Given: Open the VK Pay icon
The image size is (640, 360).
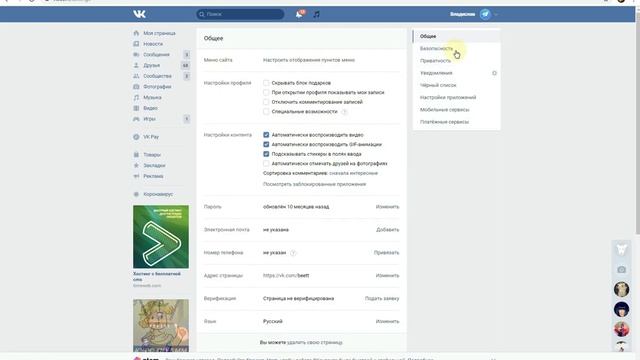Looking at the screenshot, I should pos(136,137).
